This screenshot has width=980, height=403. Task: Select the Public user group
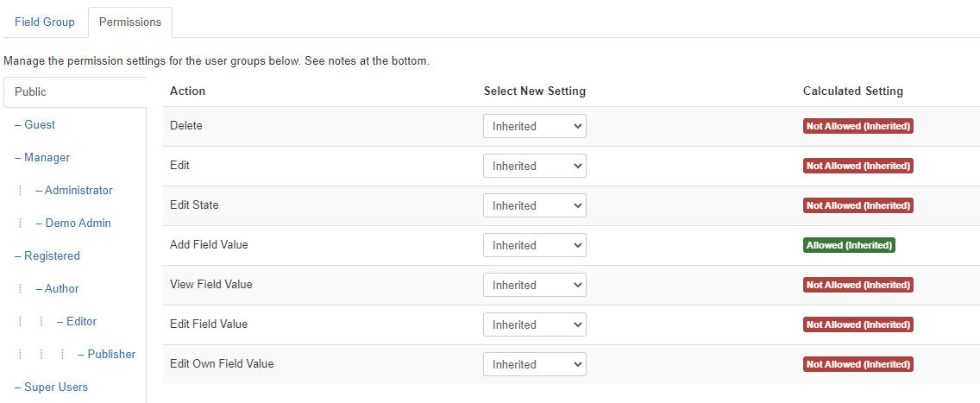(31, 91)
